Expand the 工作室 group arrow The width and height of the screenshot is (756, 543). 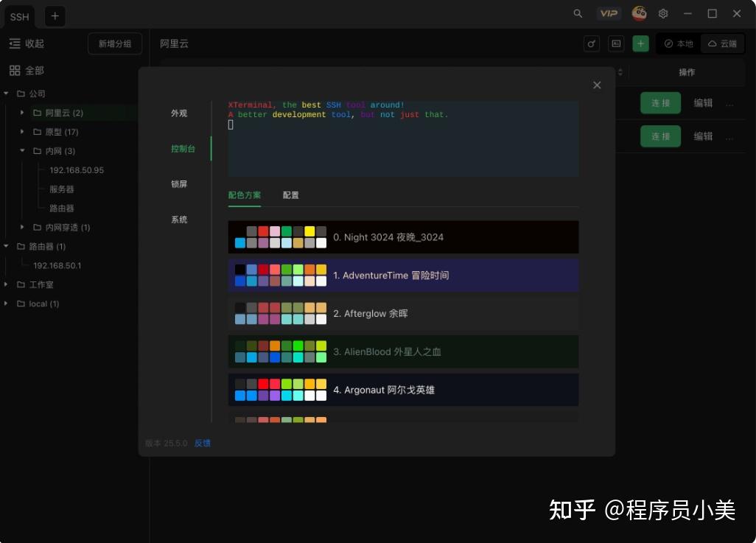[x=7, y=284]
